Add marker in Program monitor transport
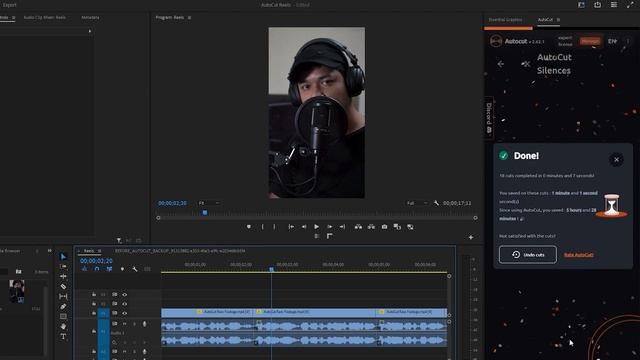This screenshot has width=640, height=360. coord(249,227)
